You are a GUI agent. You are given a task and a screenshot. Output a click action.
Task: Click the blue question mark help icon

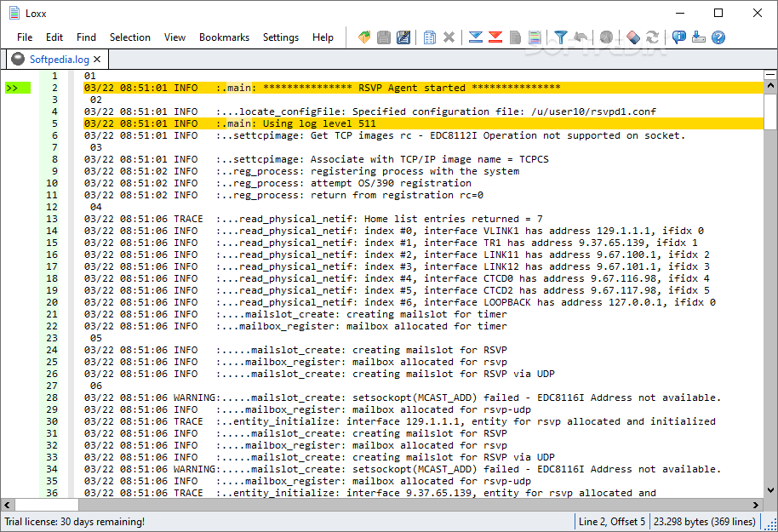tap(718, 37)
